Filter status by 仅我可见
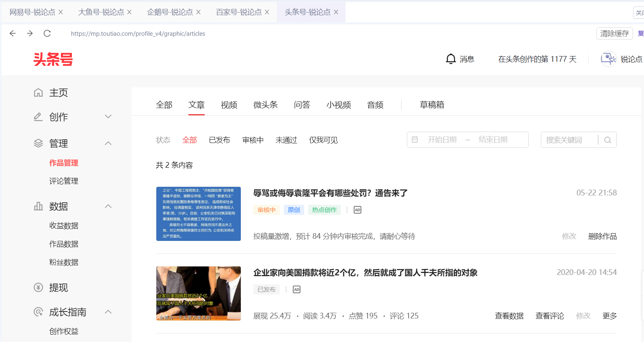The height and width of the screenshot is (342, 644). click(x=323, y=140)
